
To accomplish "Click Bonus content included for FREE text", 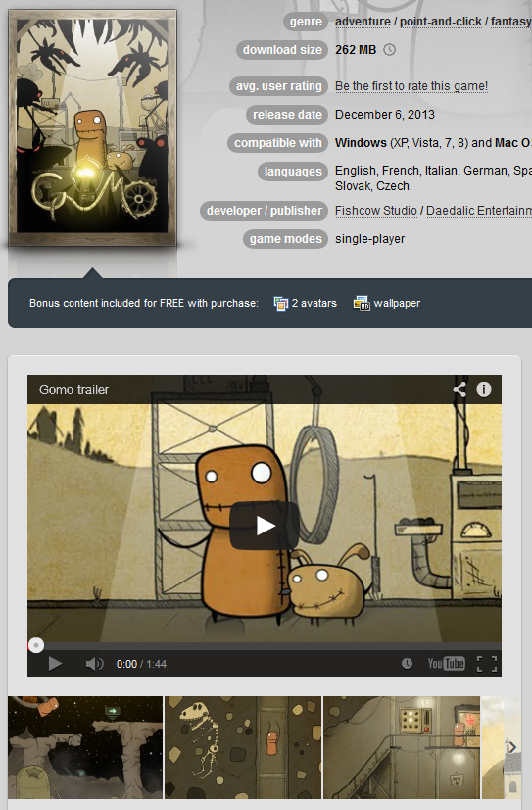I will click(144, 303).
